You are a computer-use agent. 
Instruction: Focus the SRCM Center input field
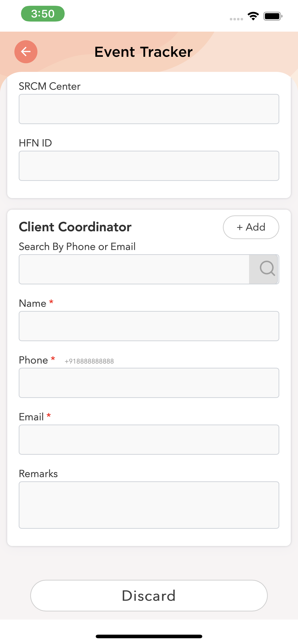pos(149,109)
